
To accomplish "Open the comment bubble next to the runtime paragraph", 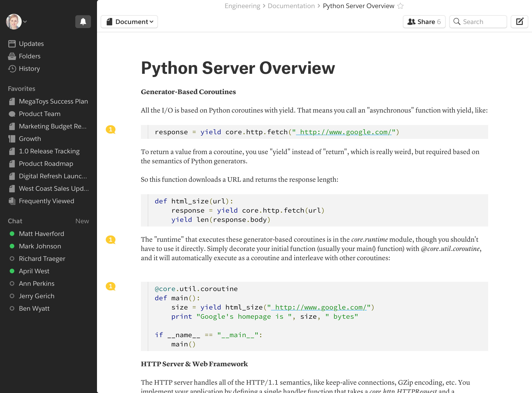I will tap(111, 240).
